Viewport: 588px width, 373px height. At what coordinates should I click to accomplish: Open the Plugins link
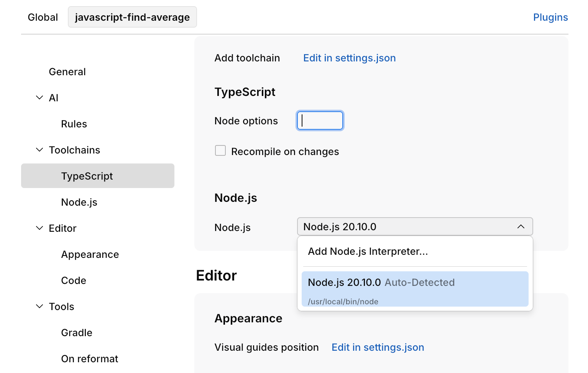[x=550, y=17]
